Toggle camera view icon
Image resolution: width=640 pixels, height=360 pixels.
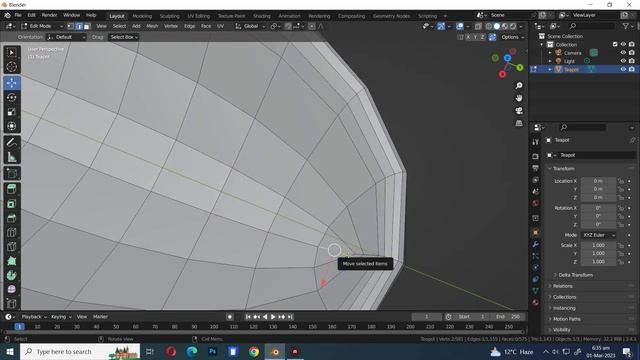pyautogui.click(x=519, y=111)
